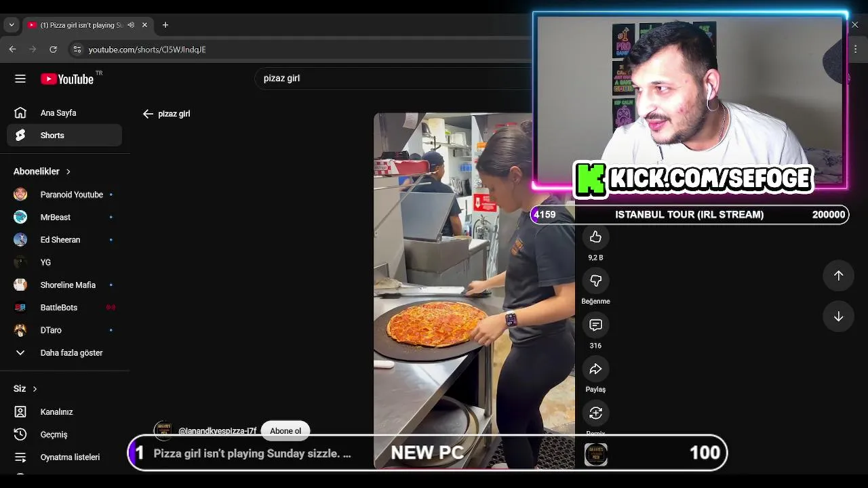
Task: Select Shorts in the sidebar
Action: coord(64,136)
